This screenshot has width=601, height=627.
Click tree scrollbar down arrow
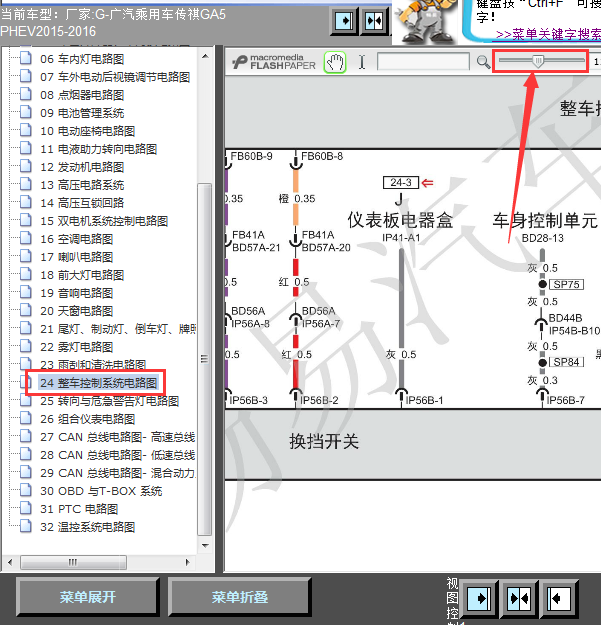pos(205,545)
